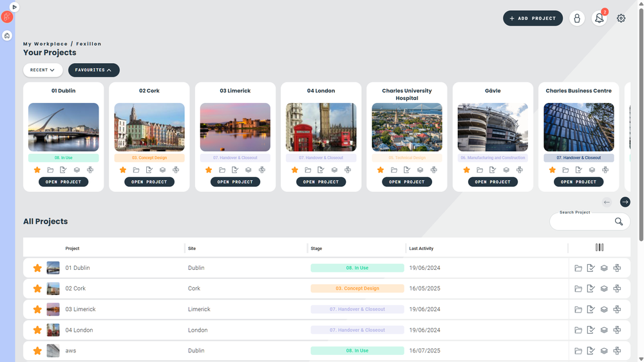This screenshot has height=362, width=644.
Task: Toggle favourite star on 01 Dublin card
Action: pyautogui.click(x=37, y=169)
